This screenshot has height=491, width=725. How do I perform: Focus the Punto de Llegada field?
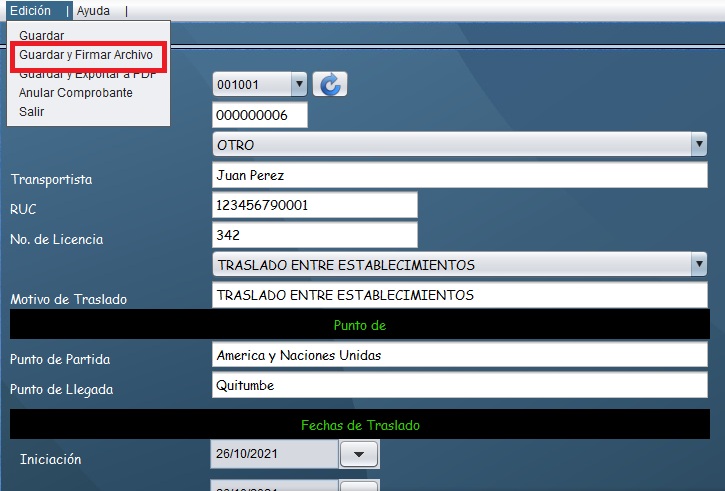pyautogui.click(x=460, y=385)
